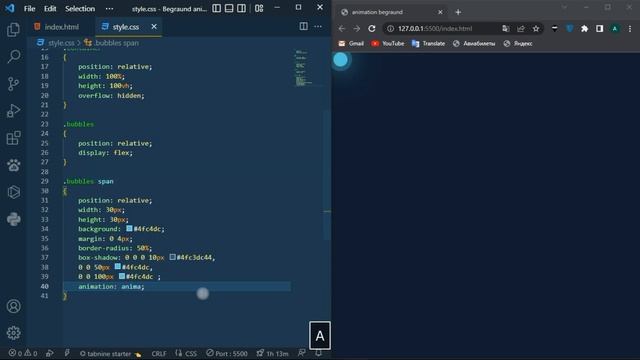
Task: Open the Python extension panel
Action: click(13, 219)
